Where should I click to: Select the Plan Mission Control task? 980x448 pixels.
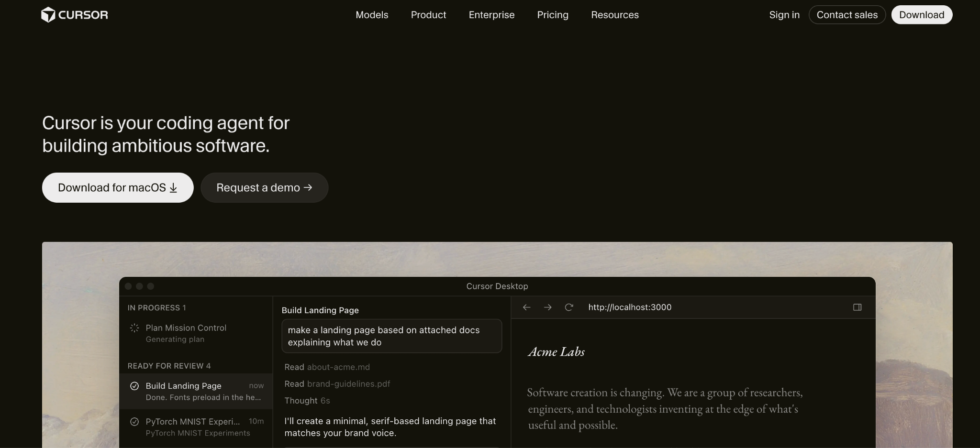click(x=196, y=333)
